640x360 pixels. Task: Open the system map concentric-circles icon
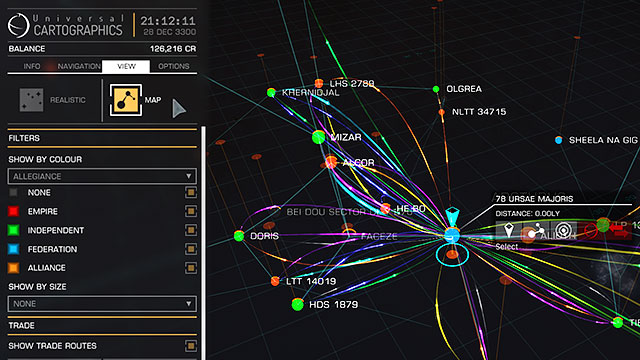click(x=564, y=231)
